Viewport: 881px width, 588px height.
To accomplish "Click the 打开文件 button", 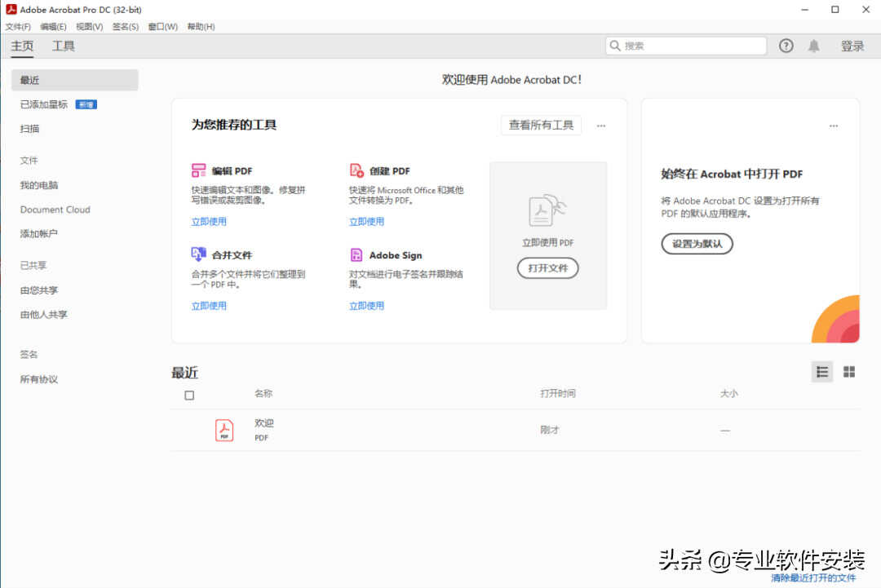I will (x=548, y=267).
